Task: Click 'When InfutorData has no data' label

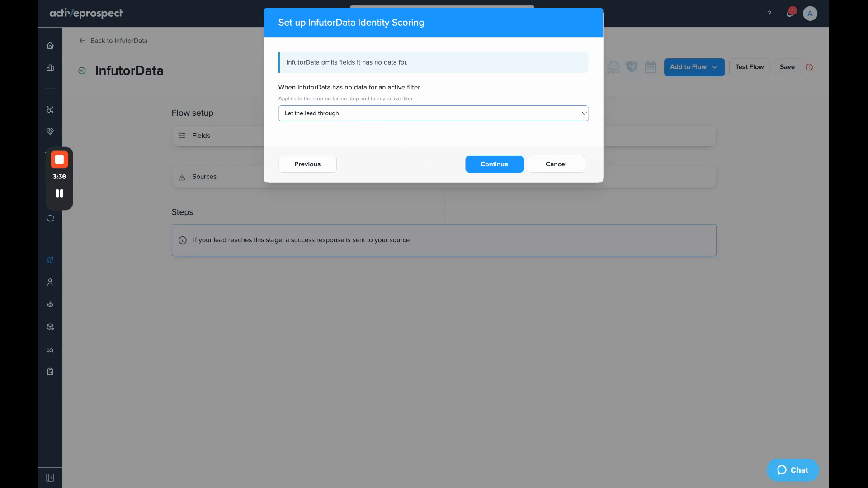Action: click(349, 87)
